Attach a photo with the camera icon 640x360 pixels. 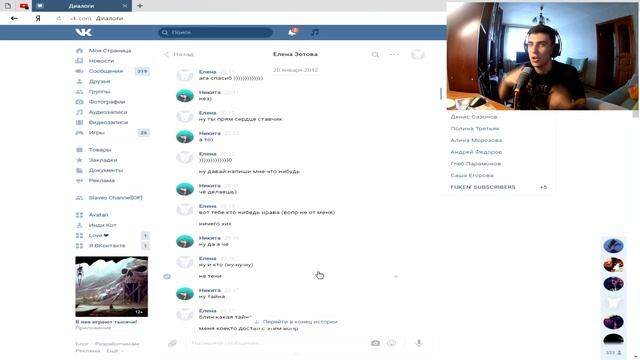(x=376, y=343)
